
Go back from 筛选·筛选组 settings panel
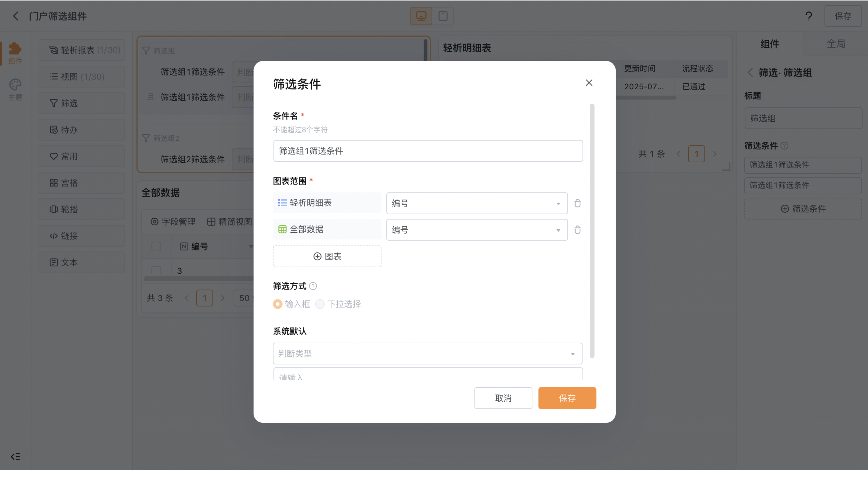tap(750, 72)
